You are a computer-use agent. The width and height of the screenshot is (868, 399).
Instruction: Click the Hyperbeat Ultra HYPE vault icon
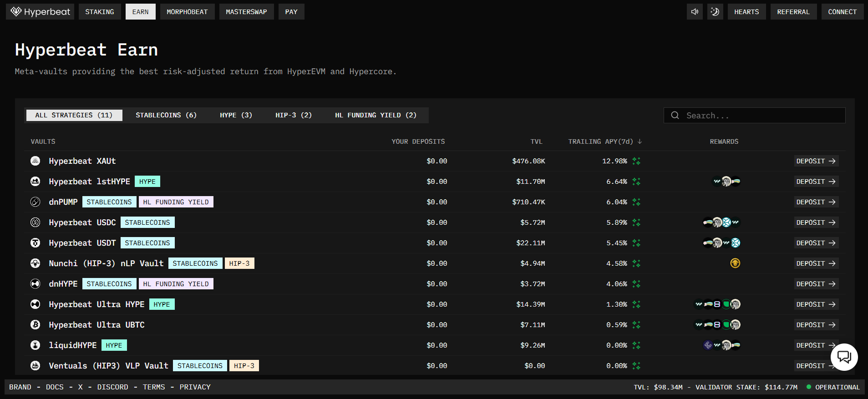(35, 304)
